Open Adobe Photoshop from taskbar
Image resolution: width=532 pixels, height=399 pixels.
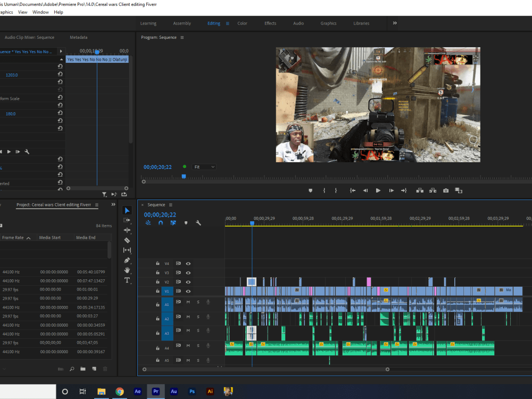[192, 392]
